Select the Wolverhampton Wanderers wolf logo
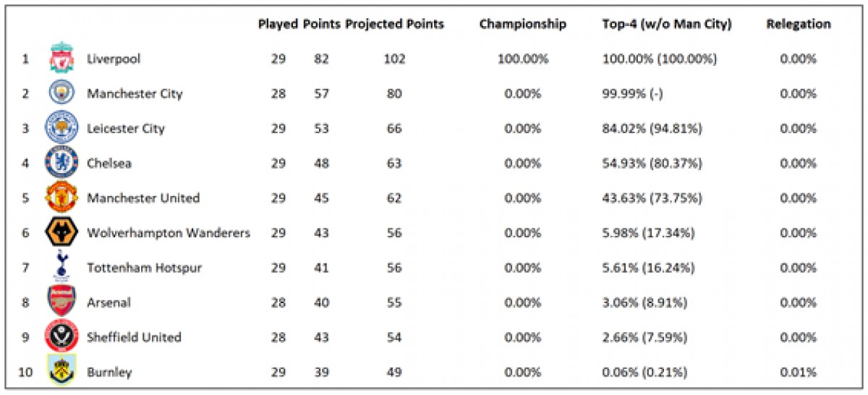This screenshot has height=395, width=868. point(61,232)
